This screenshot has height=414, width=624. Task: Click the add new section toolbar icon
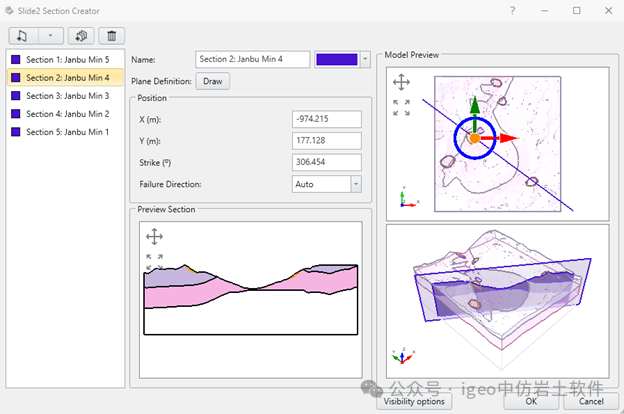pyautogui.click(x=23, y=36)
